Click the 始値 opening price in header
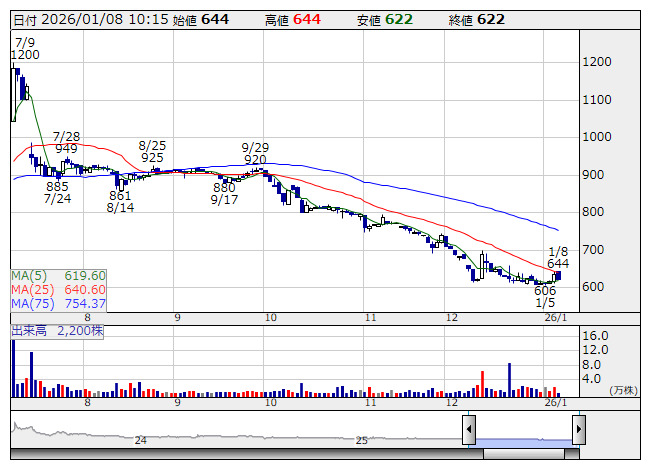 pyautogui.click(x=215, y=19)
